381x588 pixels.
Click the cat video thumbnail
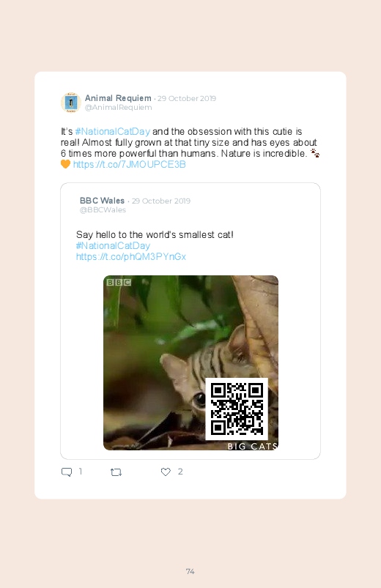pos(190,362)
